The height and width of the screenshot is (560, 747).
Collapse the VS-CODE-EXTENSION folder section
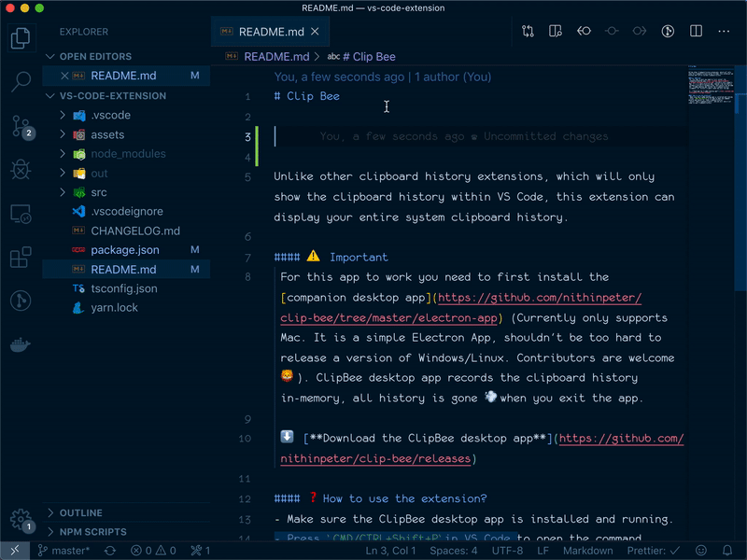point(113,96)
